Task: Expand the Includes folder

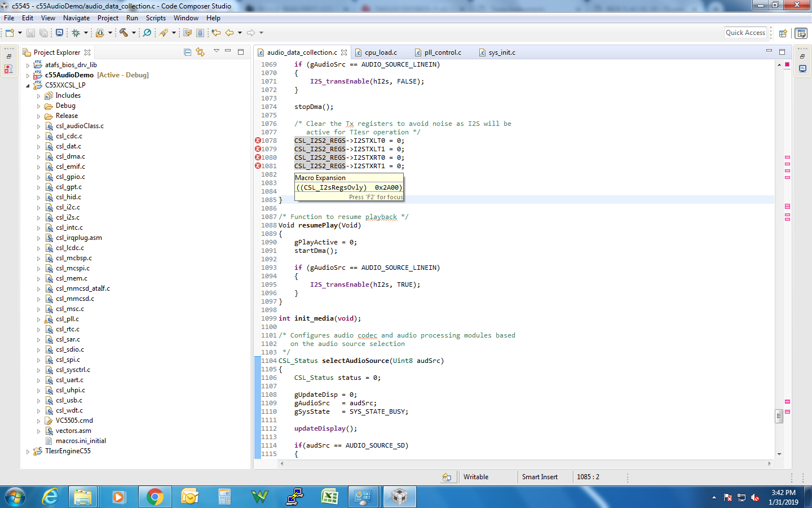Action: [38, 95]
